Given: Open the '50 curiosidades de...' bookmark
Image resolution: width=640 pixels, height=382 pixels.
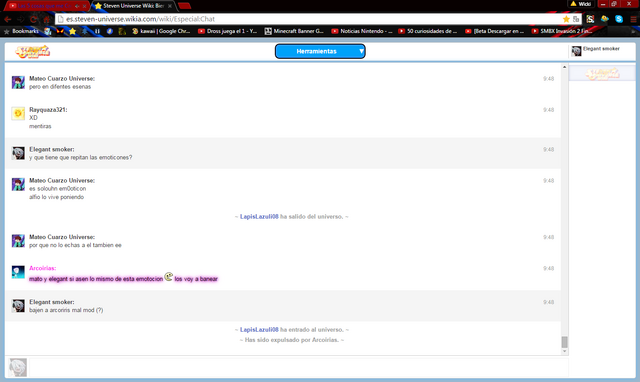Looking at the screenshot, I should point(428,31).
